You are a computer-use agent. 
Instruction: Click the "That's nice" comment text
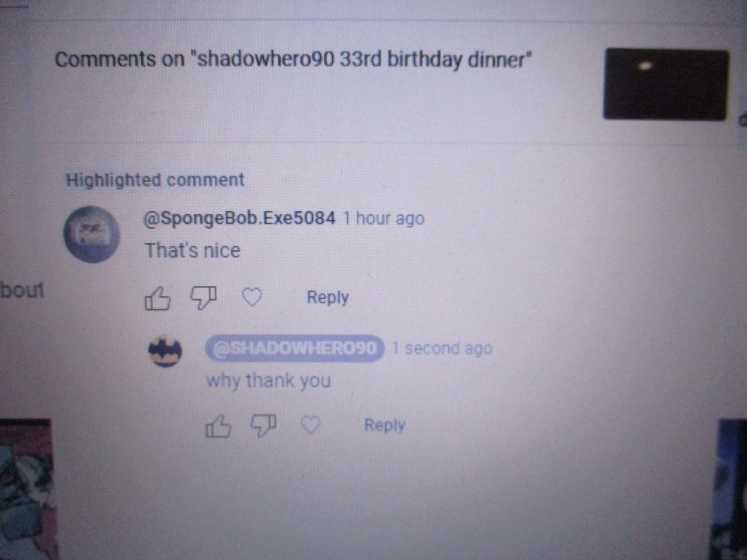point(192,251)
